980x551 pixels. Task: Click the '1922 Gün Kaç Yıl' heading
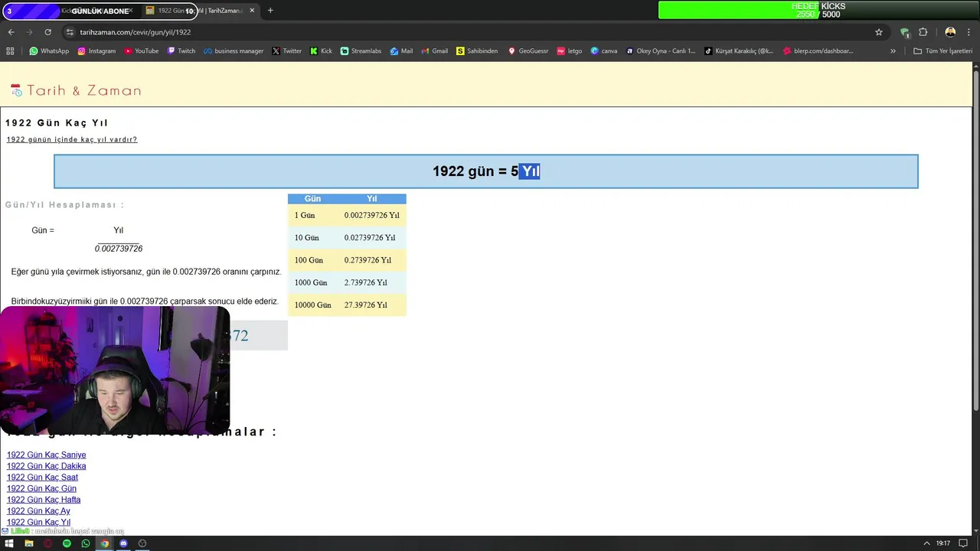(57, 122)
